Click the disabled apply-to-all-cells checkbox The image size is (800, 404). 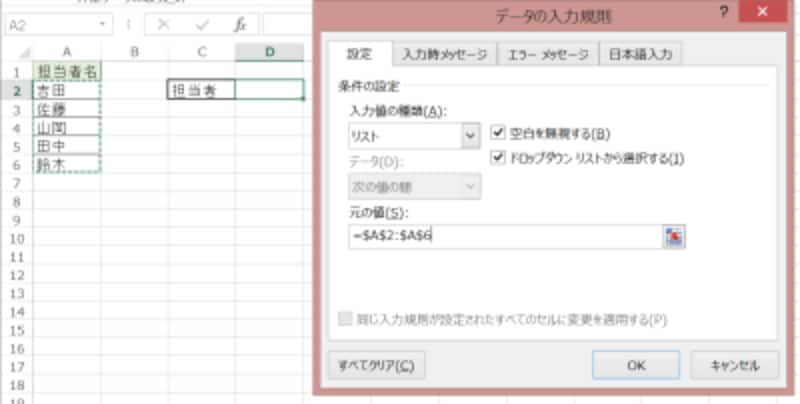point(345,319)
